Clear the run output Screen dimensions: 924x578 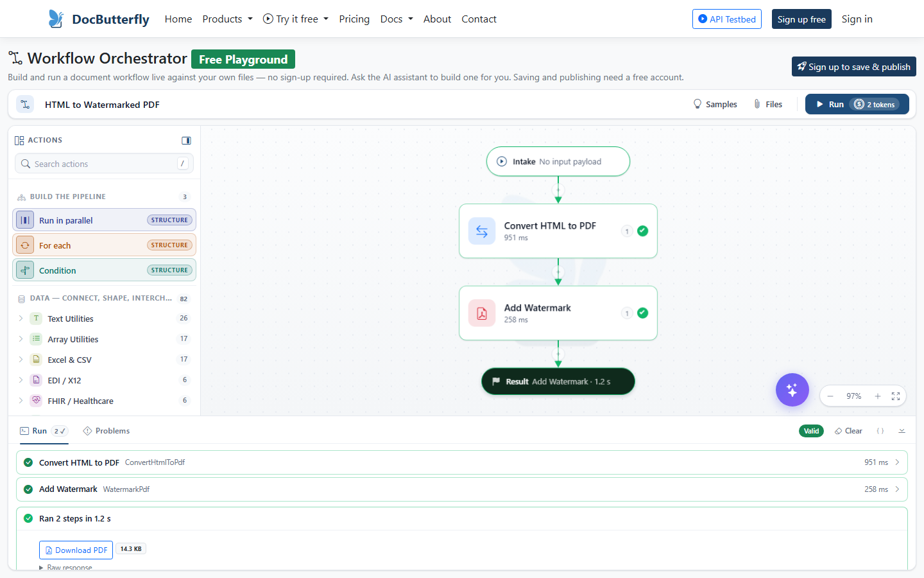tap(848, 431)
